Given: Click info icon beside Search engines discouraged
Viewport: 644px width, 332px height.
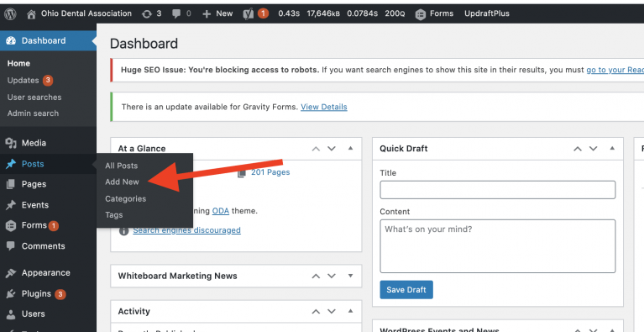Looking at the screenshot, I should tap(123, 231).
